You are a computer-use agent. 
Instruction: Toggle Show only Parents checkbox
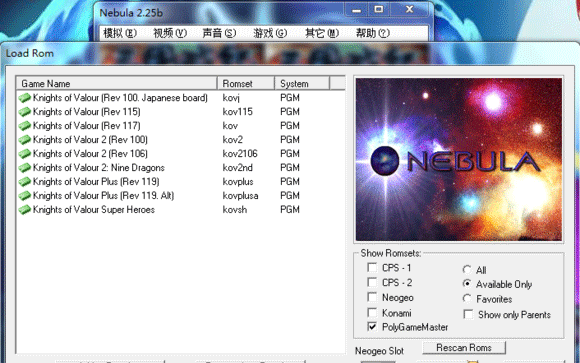pos(468,315)
